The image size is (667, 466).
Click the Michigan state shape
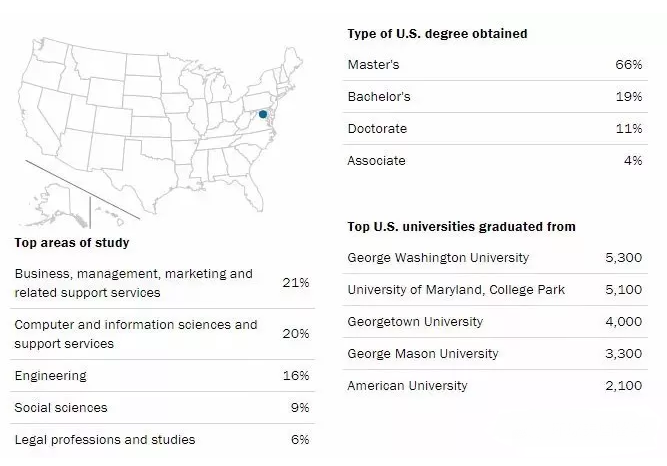[x=217, y=87]
